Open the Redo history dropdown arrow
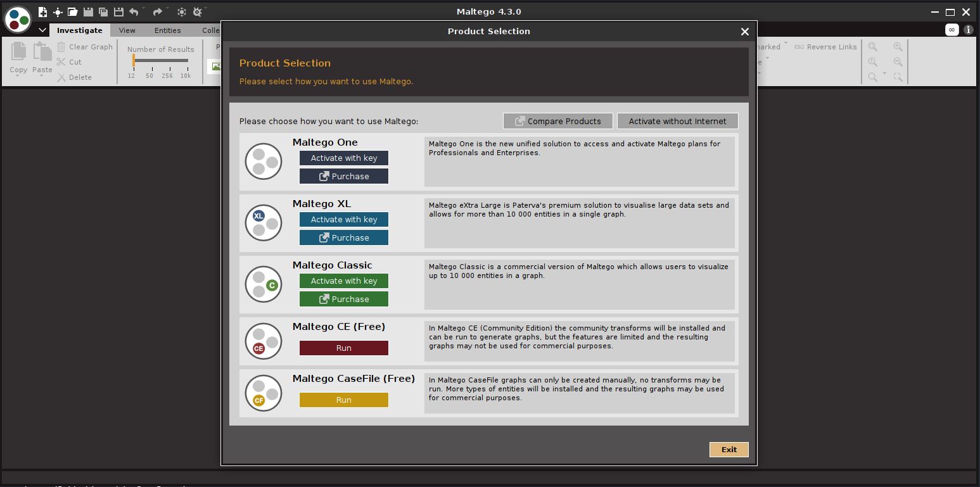Screen dimensions: 980x487 (167, 9)
